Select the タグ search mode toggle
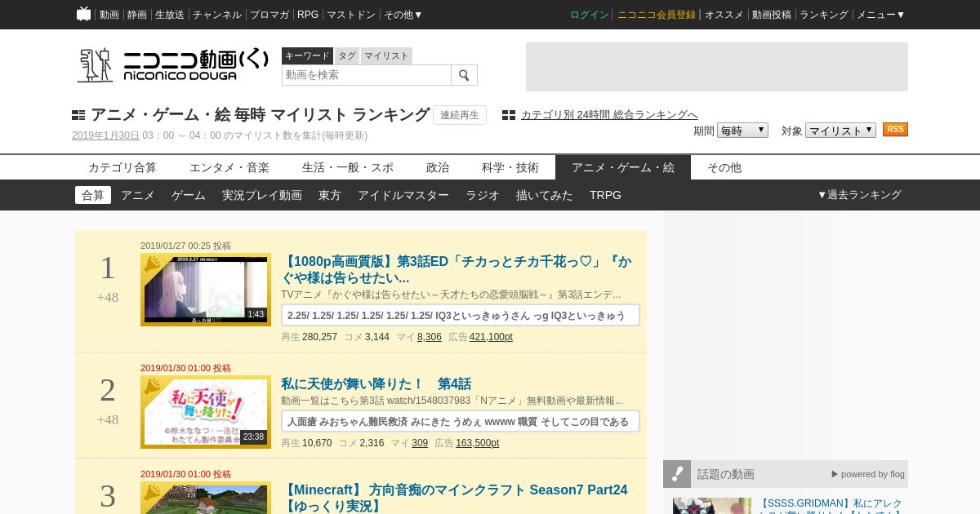Image resolution: width=980 pixels, height=514 pixels. (x=347, y=55)
